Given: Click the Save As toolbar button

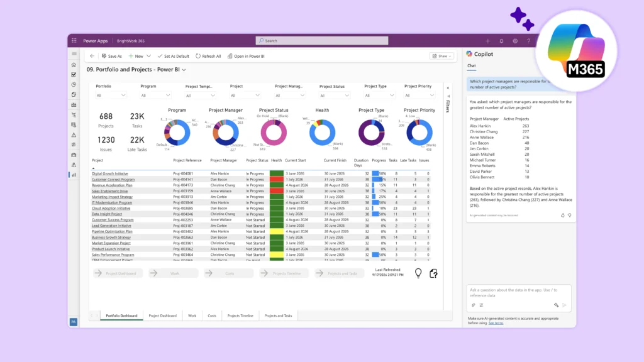Looking at the screenshot, I should pos(112,56).
